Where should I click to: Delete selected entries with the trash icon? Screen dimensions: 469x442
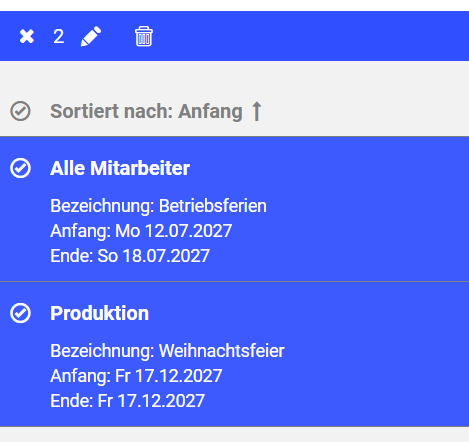(x=144, y=36)
